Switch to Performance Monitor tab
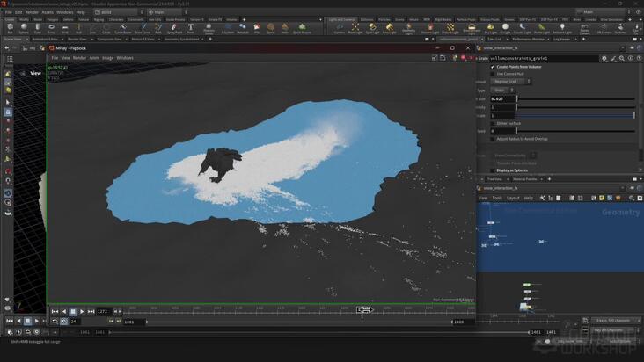Image resolution: width=644 pixels, height=362 pixels. tap(528, 39)
